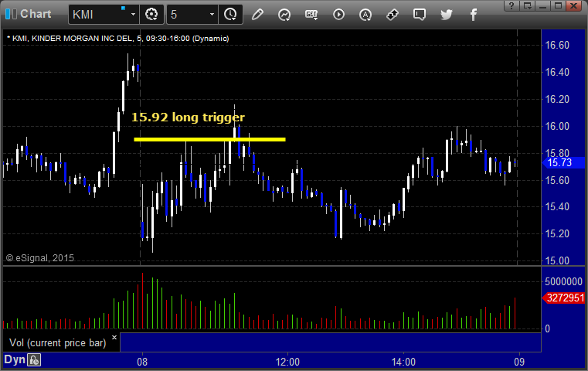588x371 pixels.
Task: Click the 5000000 volume axis label
Action: (x=563, y=281)
